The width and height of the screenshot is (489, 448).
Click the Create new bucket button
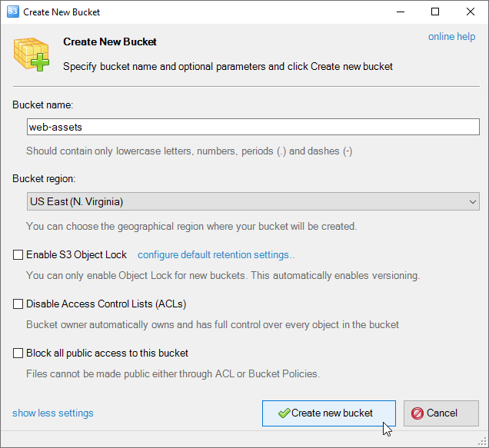[329, 413]
